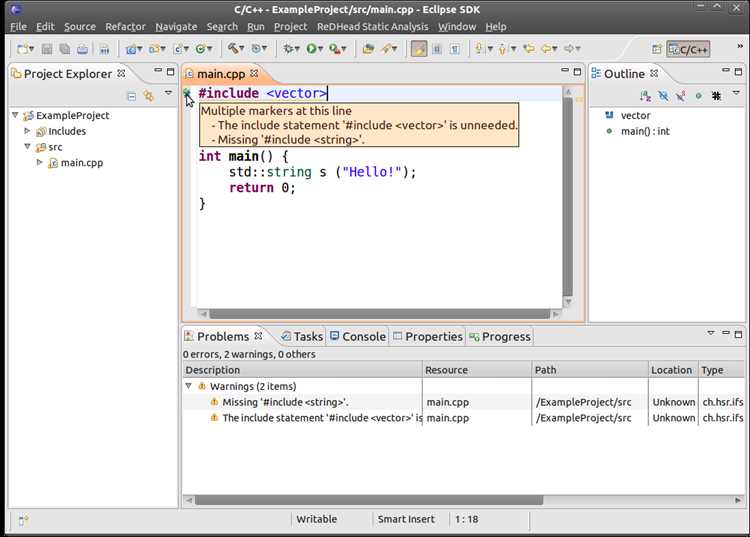Click the Back navigation arrow icon
The width and height of the screenshot is (750, 537).
(x=546, y=49)
